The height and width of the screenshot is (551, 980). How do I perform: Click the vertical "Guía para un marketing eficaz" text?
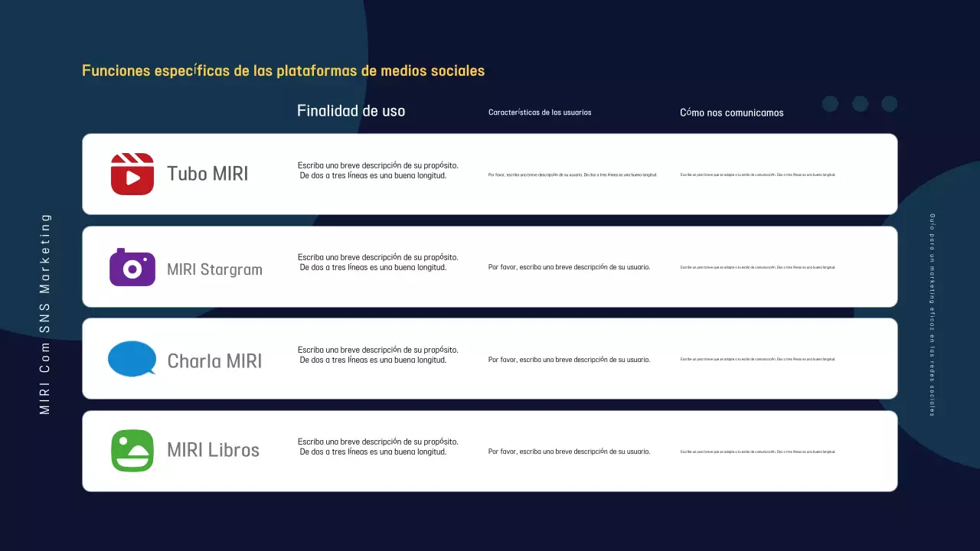932,315
